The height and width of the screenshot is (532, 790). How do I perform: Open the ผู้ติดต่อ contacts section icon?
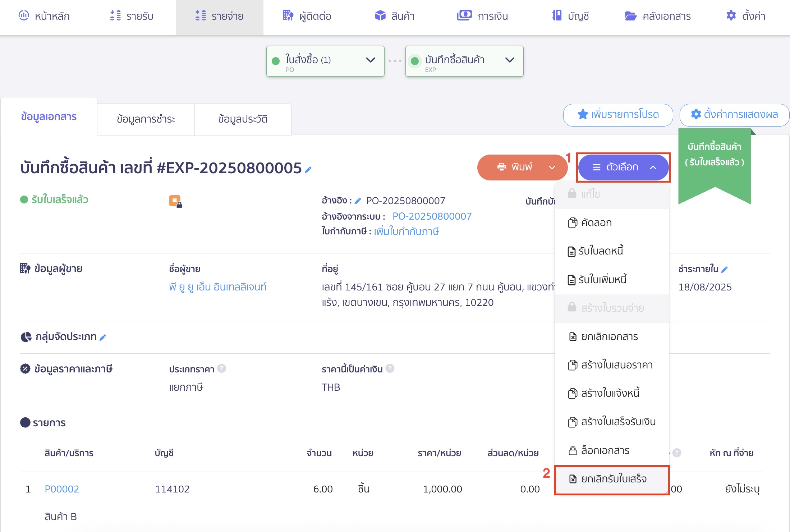pos(288,16)
